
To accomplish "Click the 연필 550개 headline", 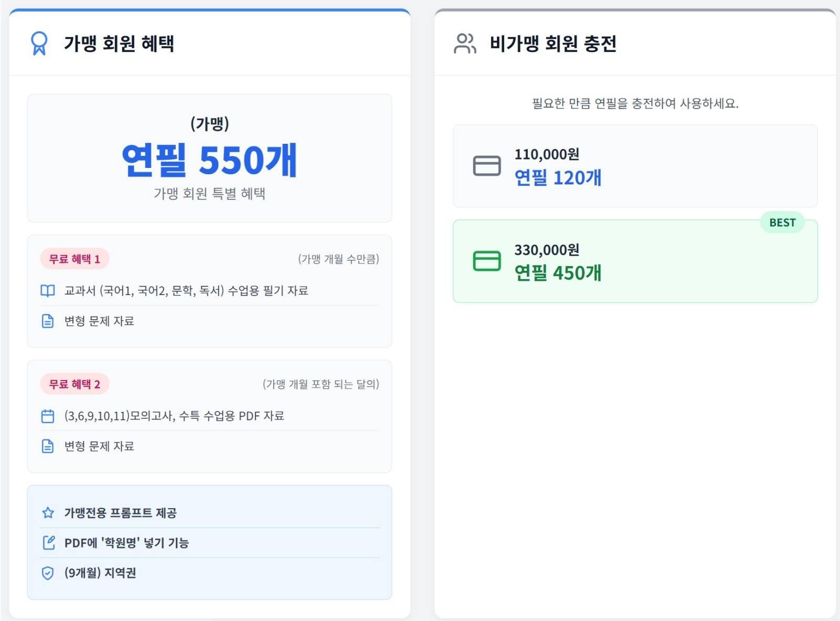I will pyautogui.click(x=209, y=160).
